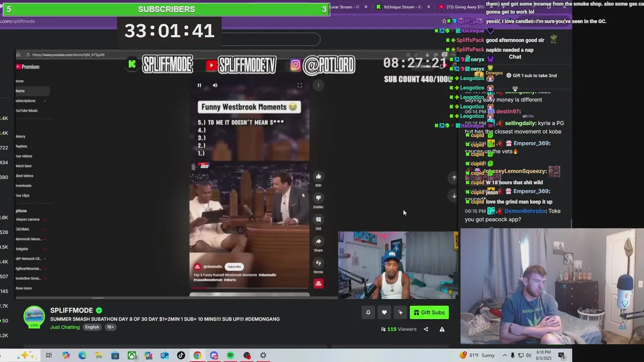Pause the YouTube Short video

coord(199,85)
